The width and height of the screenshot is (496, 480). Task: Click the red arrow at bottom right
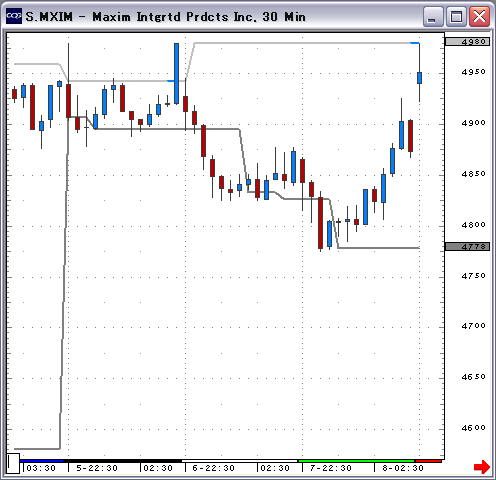(x=482, y=467)
